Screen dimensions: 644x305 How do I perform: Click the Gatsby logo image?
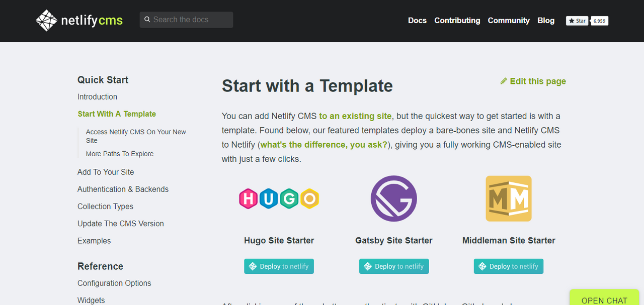(x=393, y=198)
